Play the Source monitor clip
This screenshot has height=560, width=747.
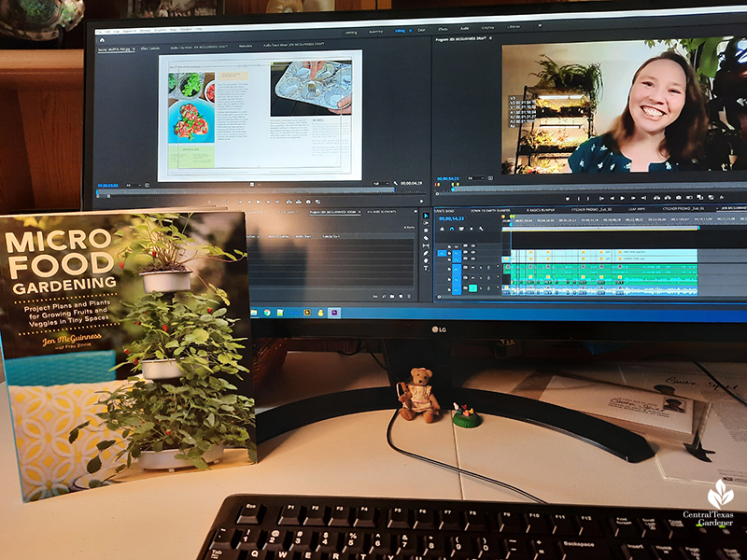point(259,202)
